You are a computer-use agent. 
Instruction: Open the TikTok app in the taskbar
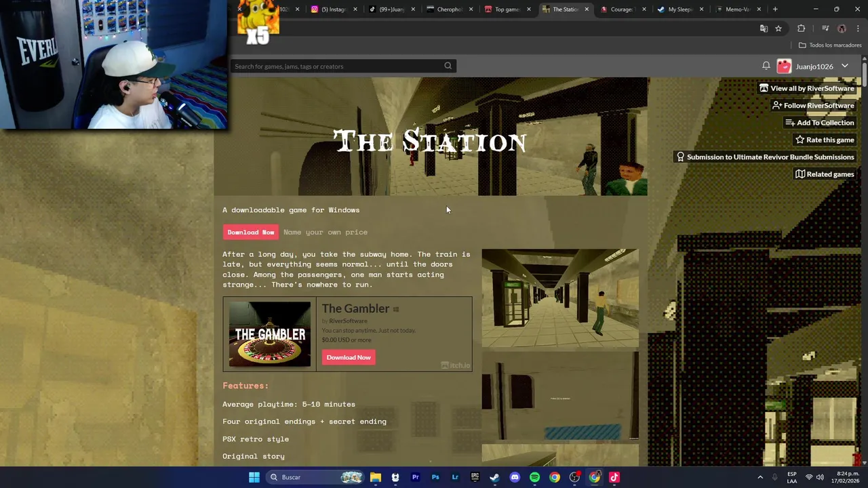614,477
